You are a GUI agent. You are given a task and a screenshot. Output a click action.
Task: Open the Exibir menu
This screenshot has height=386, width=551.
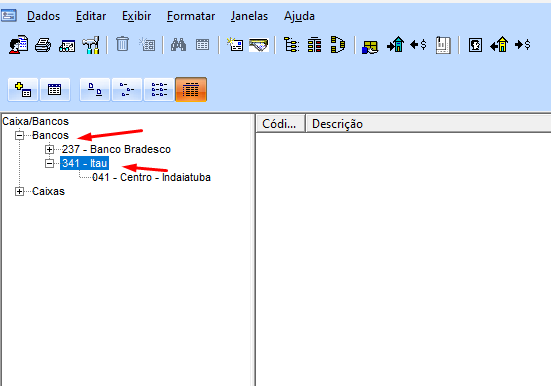coord(136,16)
